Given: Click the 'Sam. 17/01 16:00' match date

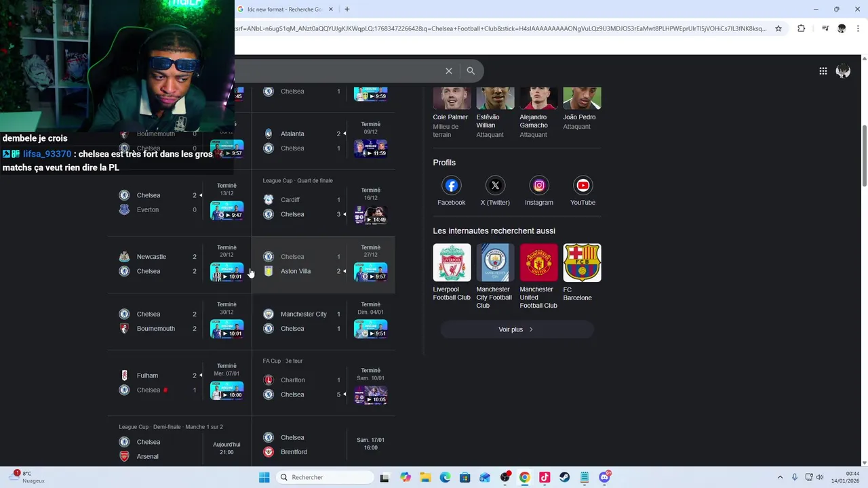Looking at the screenshot, I should pyautogui.click(x=371, y=444).
